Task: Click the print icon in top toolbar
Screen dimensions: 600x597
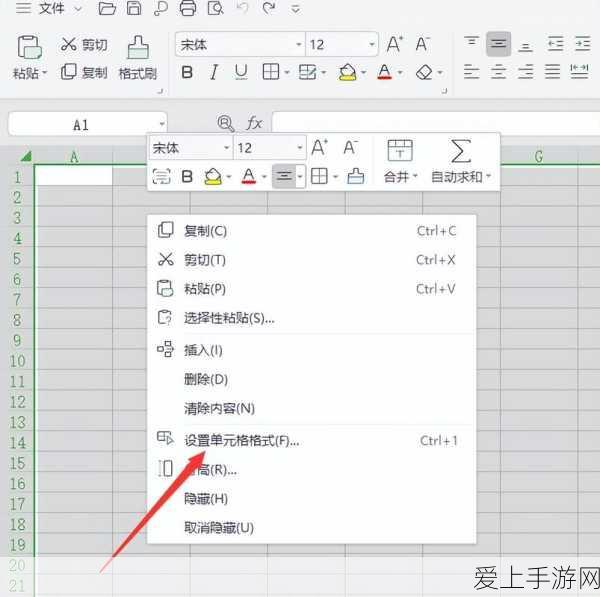Action: tap(188, 8)
